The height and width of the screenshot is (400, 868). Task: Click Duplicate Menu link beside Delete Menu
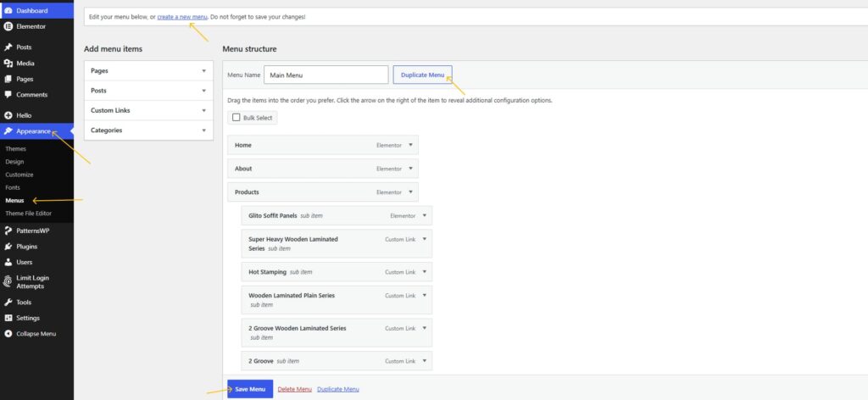(x=337, y=390)
